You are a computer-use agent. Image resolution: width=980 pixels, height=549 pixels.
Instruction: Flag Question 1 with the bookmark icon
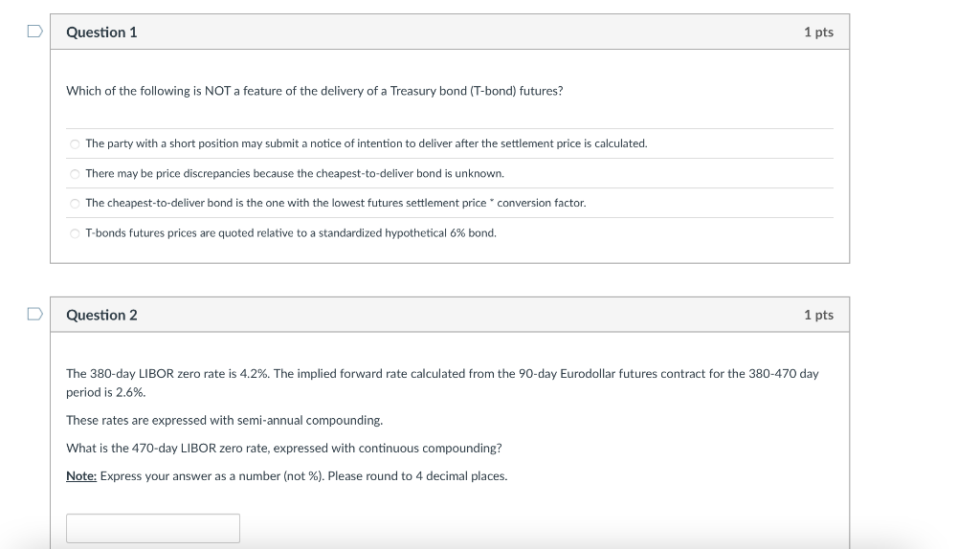coord(35,32)
